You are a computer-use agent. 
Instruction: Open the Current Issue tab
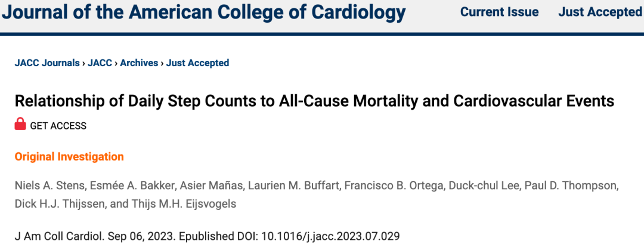click(499, 12)
